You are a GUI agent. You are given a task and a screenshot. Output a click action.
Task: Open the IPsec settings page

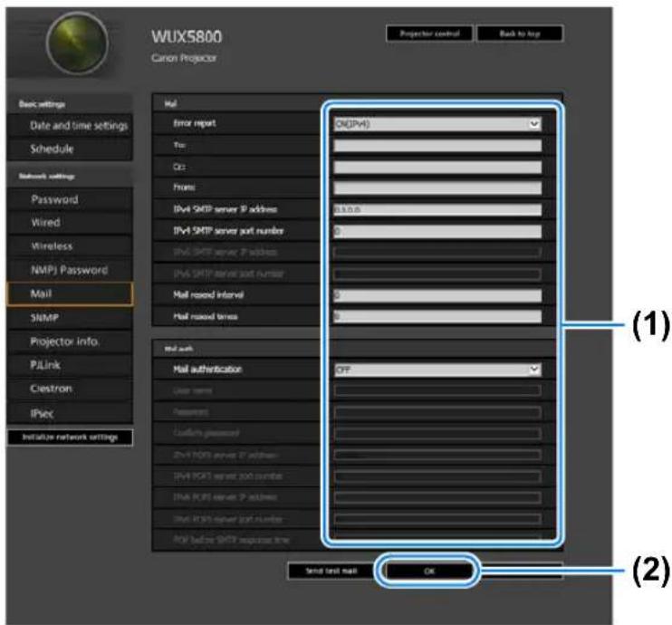pyautogui.click(x=70, y=413)
